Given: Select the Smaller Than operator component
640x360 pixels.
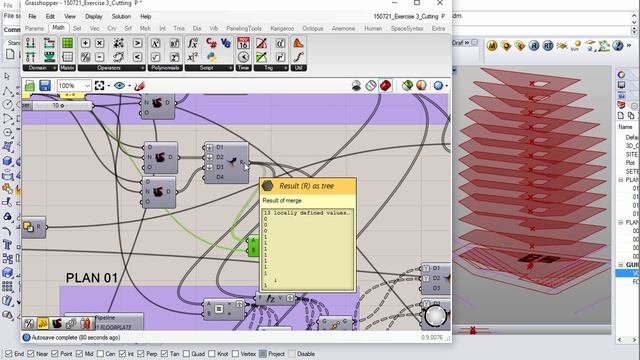Looking at the screenshot, I should (138, 57).
